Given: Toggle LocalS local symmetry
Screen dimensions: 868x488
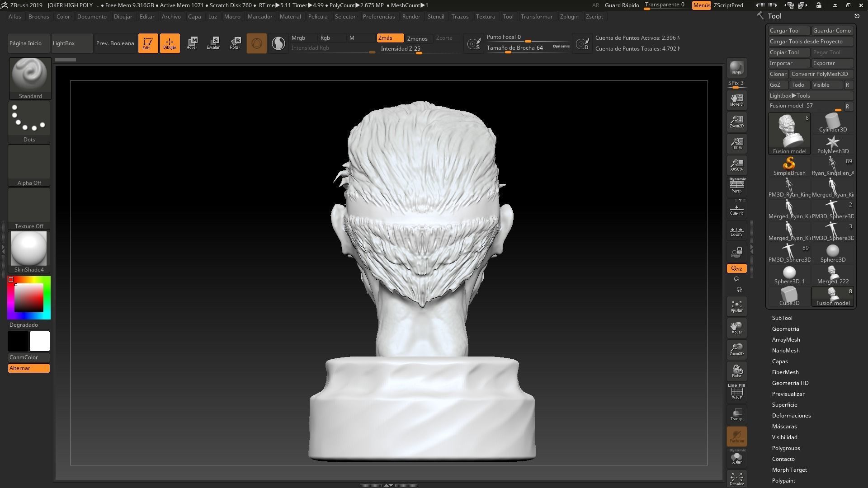Looking at the screenshot, I should click(x=736, y=231).
